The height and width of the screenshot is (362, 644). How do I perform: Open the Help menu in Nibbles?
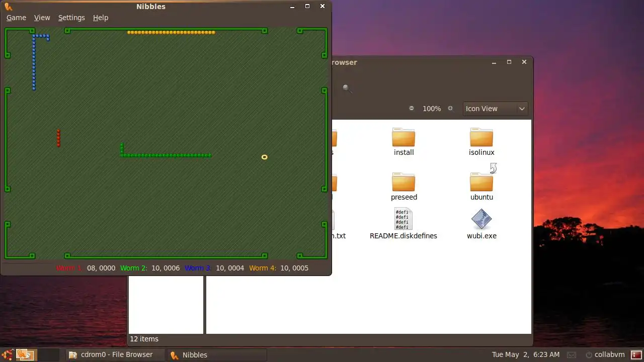(x=101, y=18)
